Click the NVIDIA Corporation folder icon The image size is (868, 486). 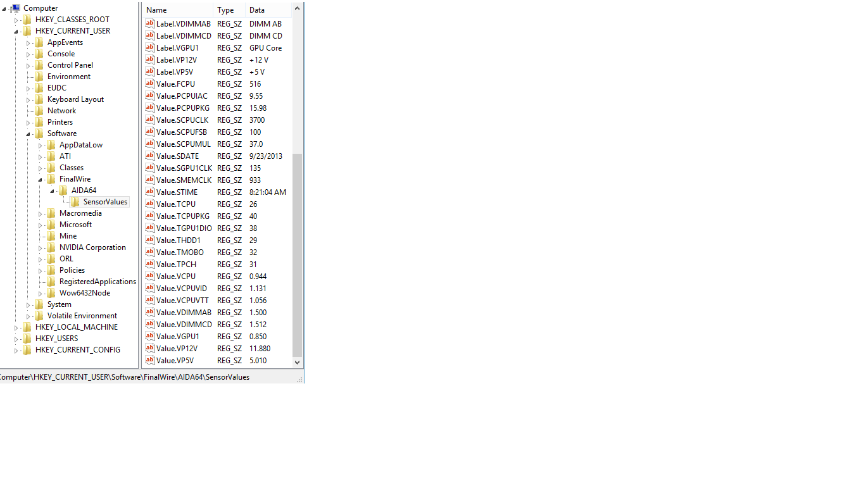(x=51, y=247)
